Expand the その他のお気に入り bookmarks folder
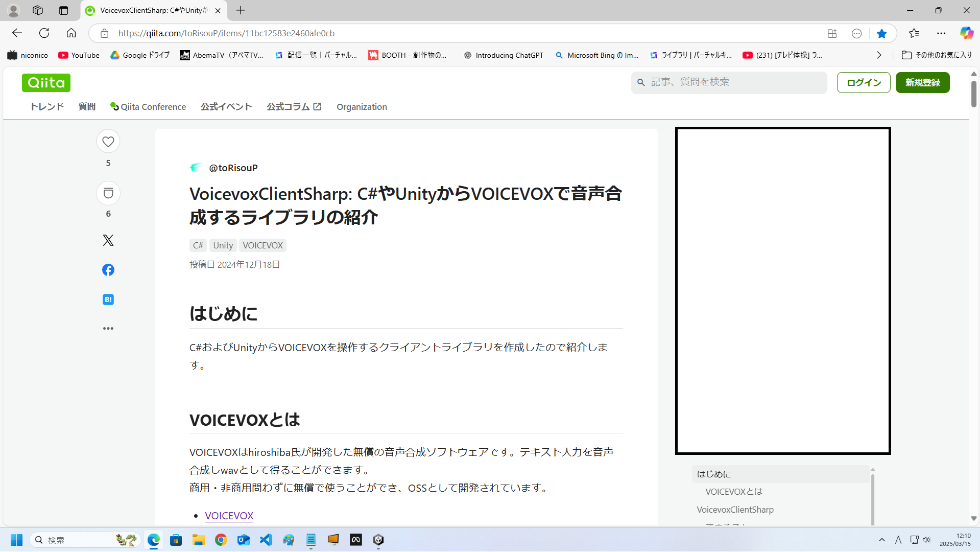 coord(937,55)
